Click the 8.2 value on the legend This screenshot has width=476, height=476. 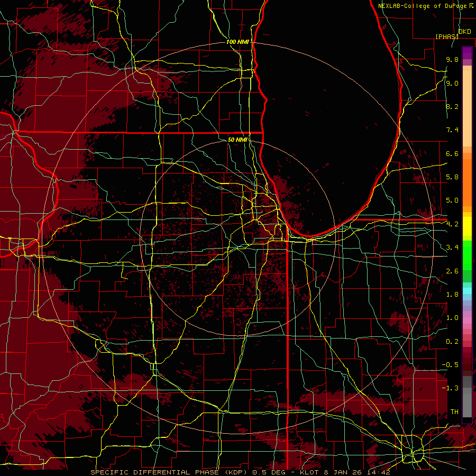point(452,106)
